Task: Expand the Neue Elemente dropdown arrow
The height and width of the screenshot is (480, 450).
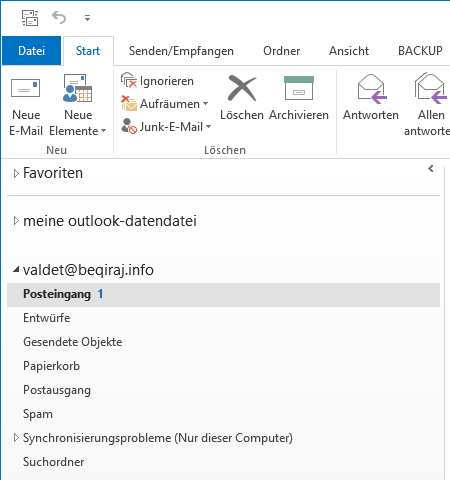Action: (x=104, y=131)
